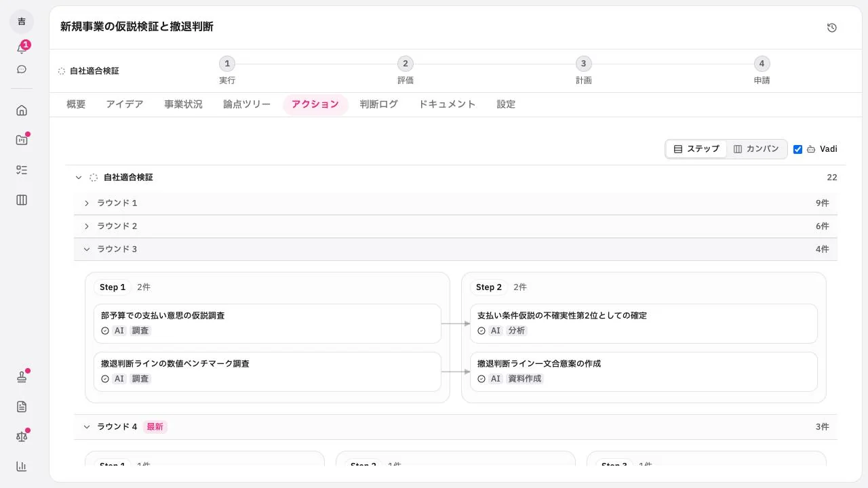Select the アクション tab
The height and width of the screenshot is (488, 868).
[x=315, y=104]
